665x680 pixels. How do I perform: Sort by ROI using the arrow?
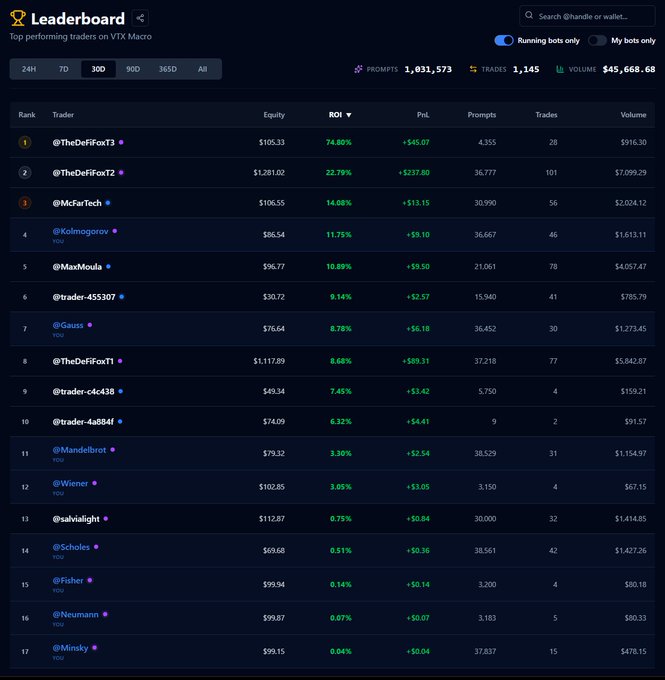pos(349,115)
